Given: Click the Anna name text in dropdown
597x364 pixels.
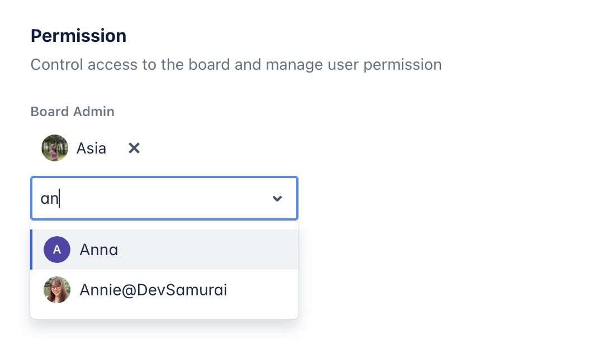Looking at the screenshot, I should (99, 250).
